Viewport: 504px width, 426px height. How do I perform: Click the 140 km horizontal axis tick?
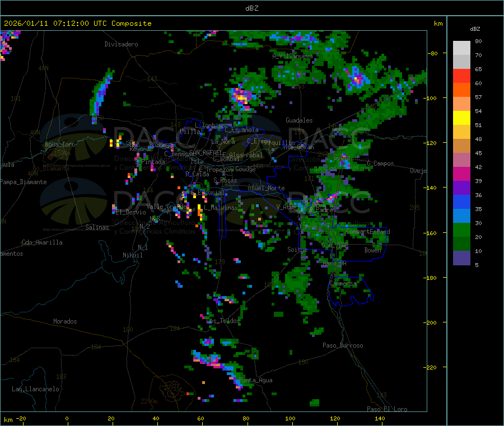pos(380,419)
